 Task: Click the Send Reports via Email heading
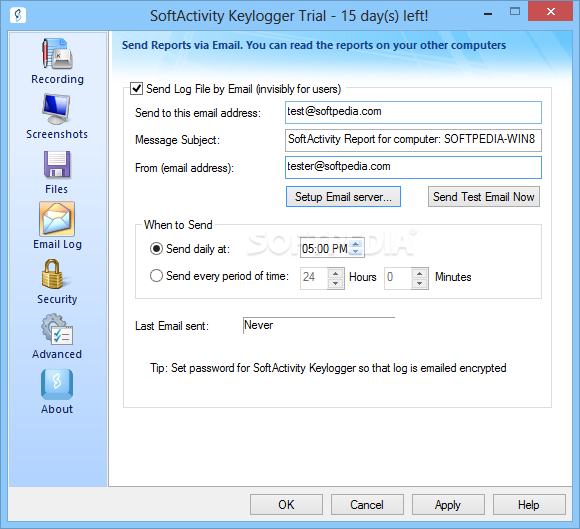coord(314,45)
